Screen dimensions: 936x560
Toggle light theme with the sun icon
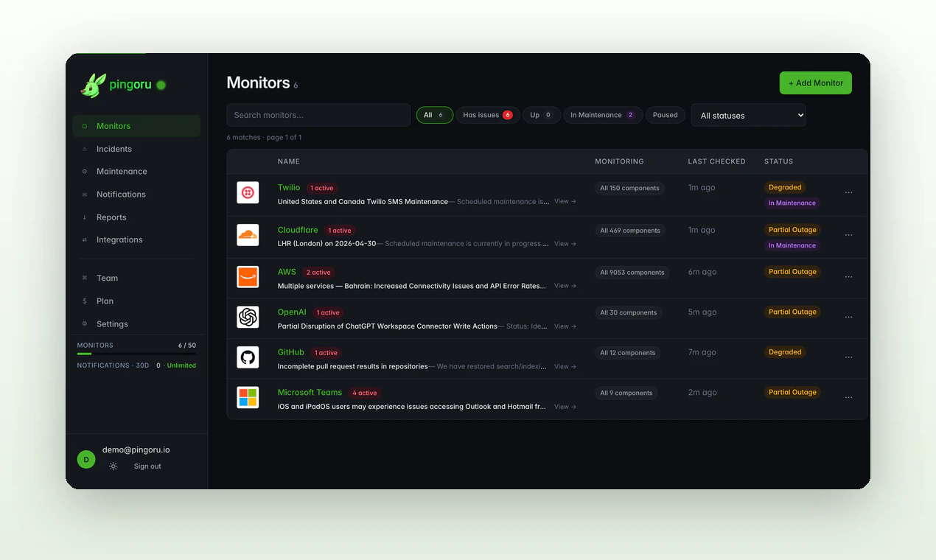[x=113, y=466]
